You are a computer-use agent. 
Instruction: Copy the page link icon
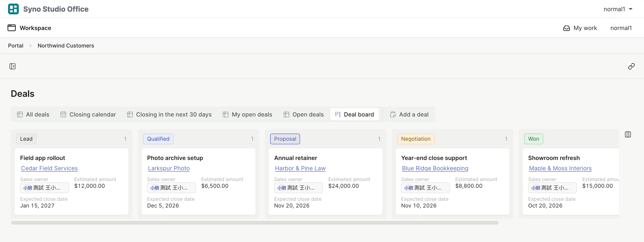pos(631,66)
